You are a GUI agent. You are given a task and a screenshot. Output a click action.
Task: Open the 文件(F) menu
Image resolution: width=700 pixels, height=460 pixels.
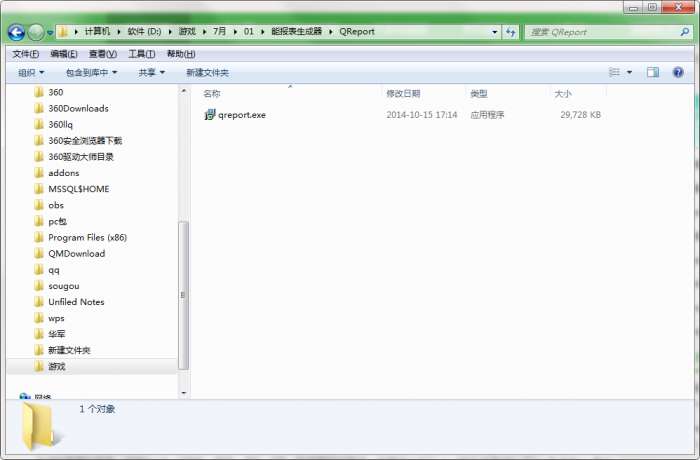pyautogui.click(x=25, y=54)
